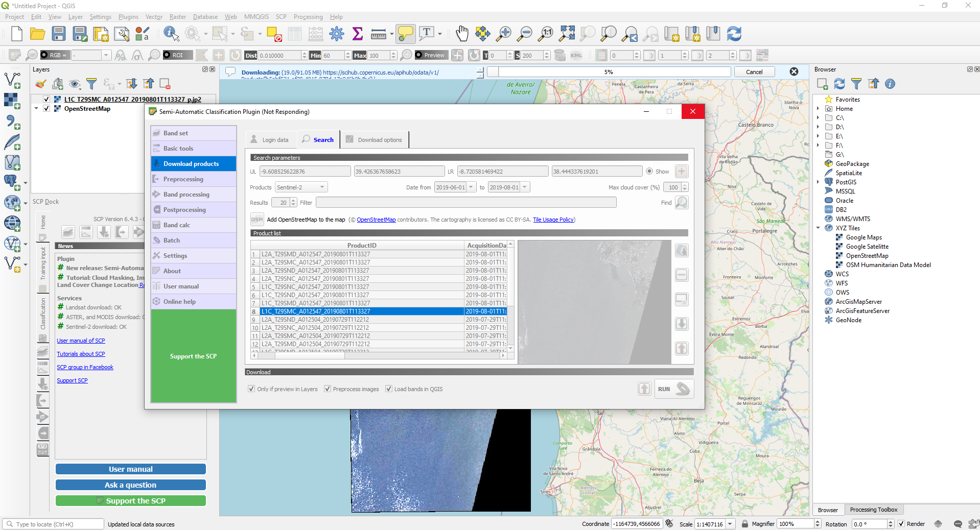Click the OSM add-to-map icon

pyautogui.click(x=257, y=220)
